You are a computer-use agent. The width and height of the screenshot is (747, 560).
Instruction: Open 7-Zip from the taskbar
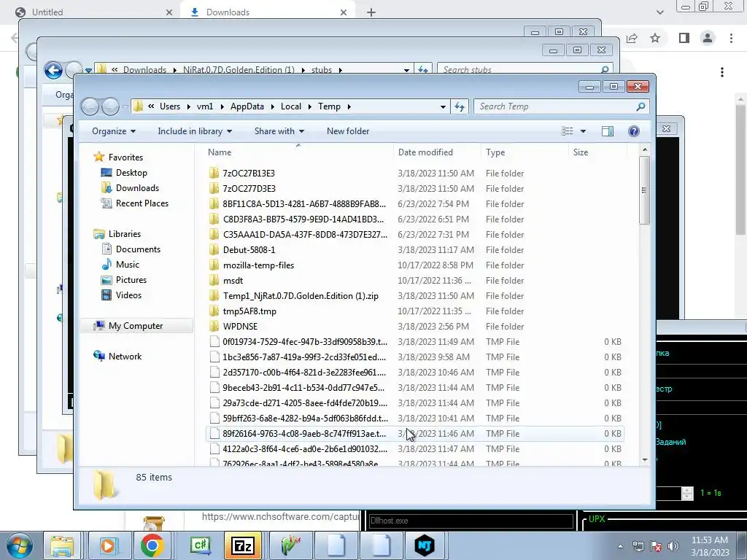coord(242,545)
